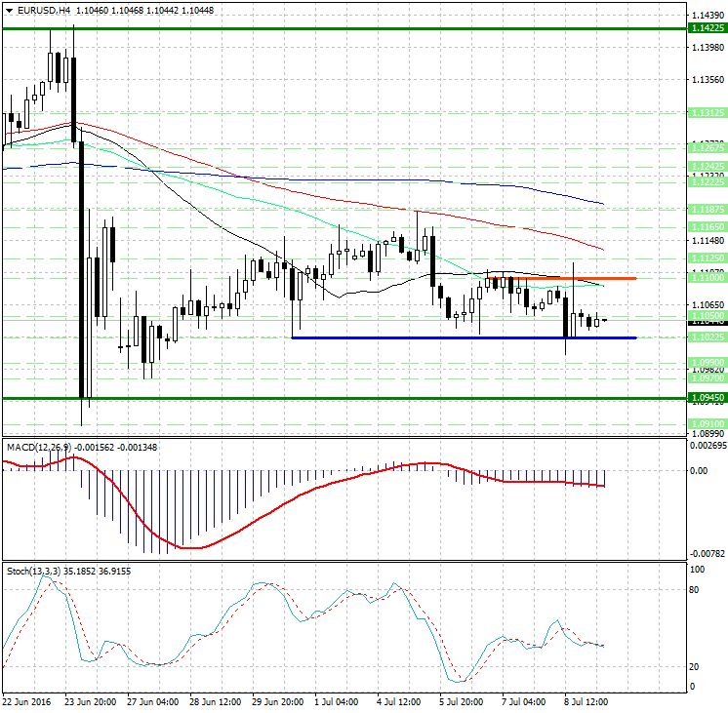This screenshot has height=713, width=728.
Task: Click the Stochastic scale level 20
Action: tap(694, 666)
